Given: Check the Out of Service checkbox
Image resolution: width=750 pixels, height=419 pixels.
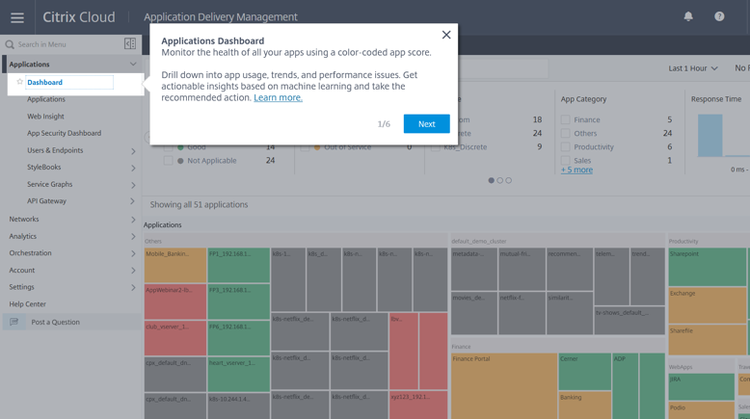Looking at the screenshot, I should 305,147.
